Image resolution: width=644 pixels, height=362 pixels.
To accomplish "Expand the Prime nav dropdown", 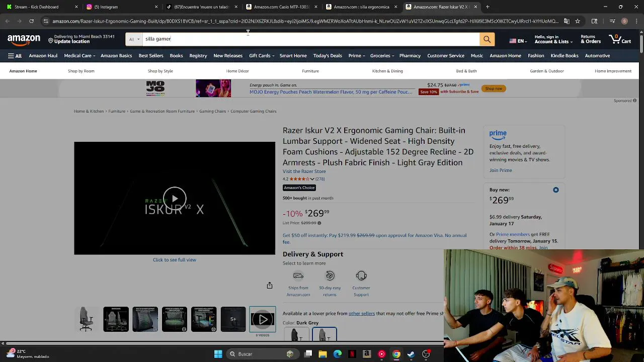I will pyautogui.click(x=357, y=56).
